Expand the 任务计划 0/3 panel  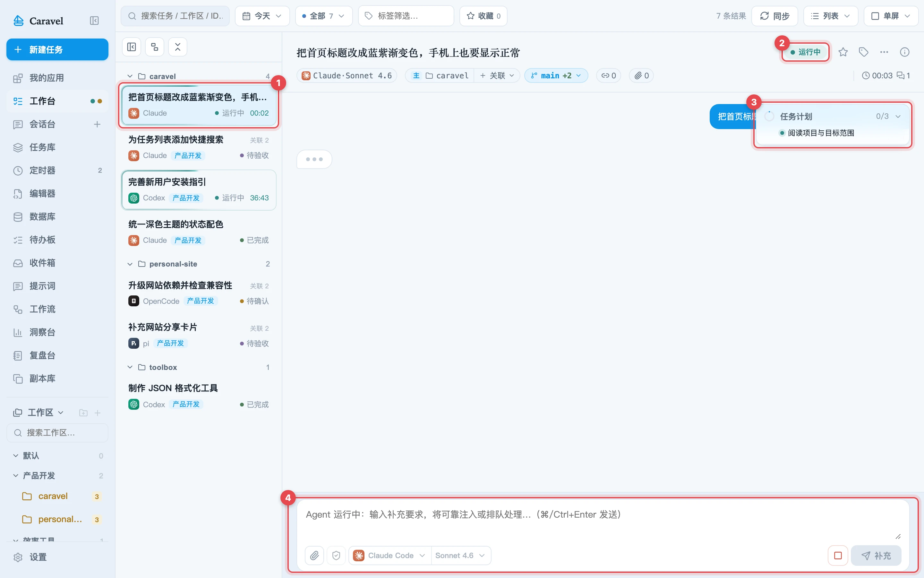pos(898,116)
